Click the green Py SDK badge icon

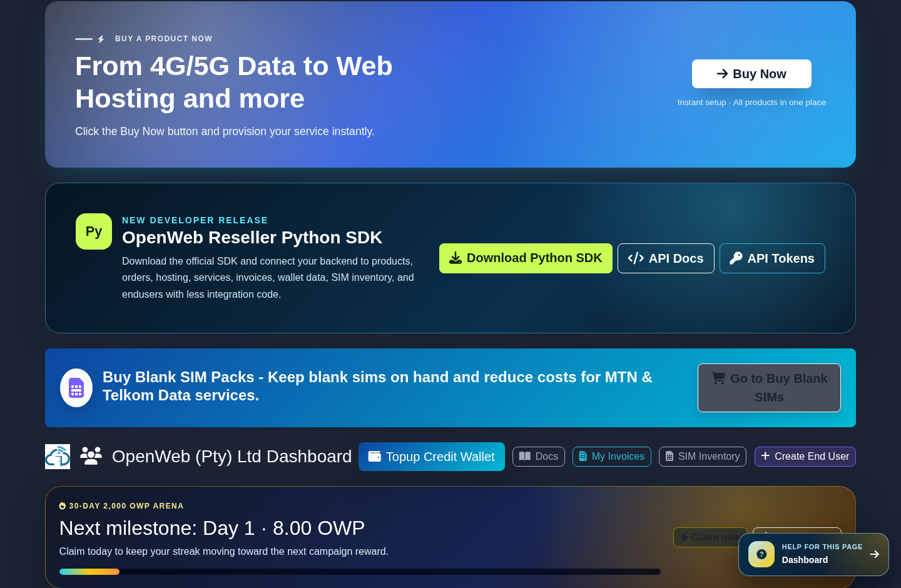point(94,231)
